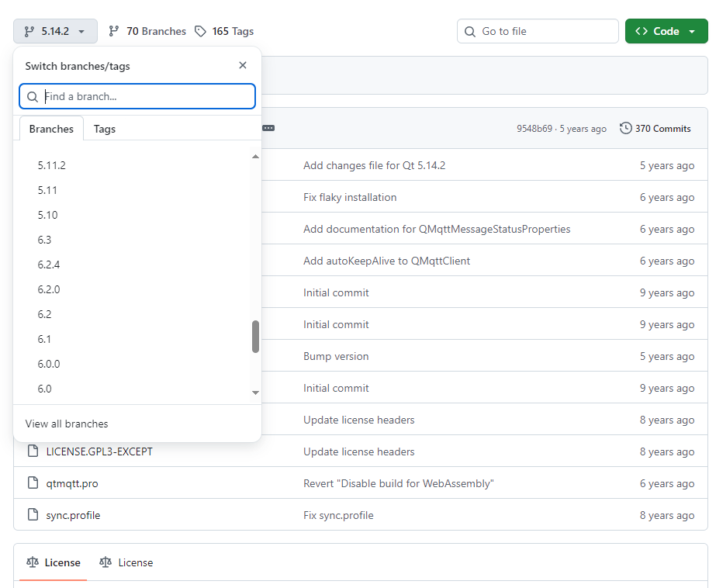Select branch 5.11.2
The image size is (716, 588).
[52, 165]
